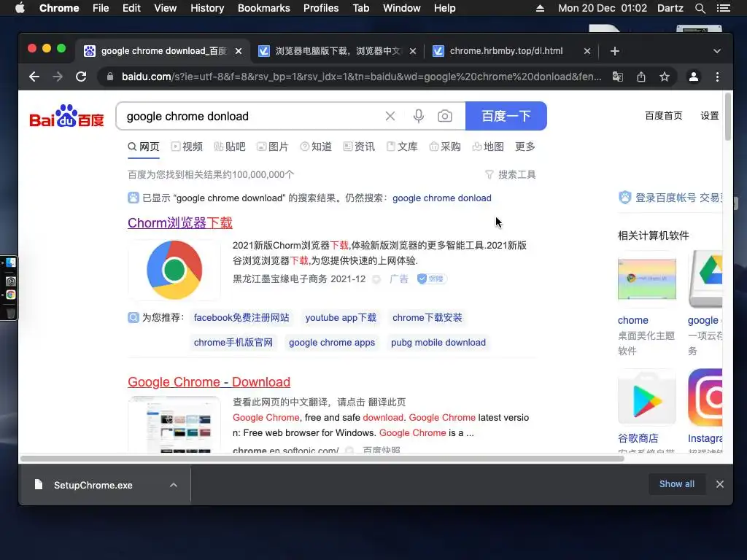Switch to the 资讯 news tab

[x=359, y=147]
